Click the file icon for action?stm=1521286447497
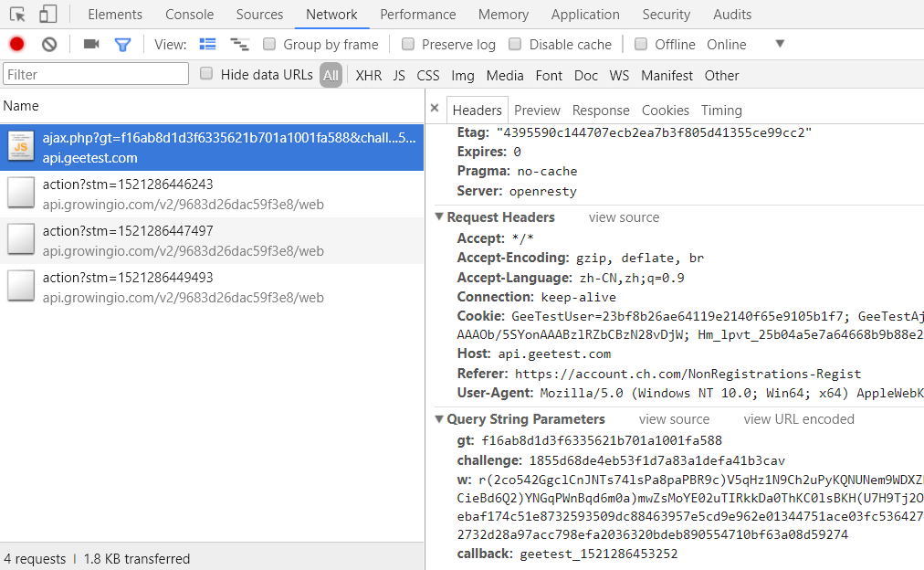The image size is (924, 570). [x=21, y=240]
